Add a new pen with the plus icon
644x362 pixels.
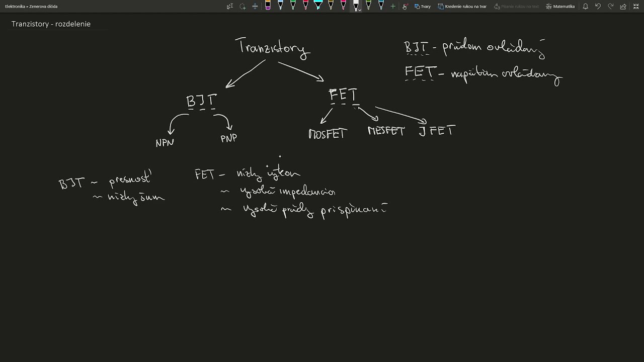point(393,7)
